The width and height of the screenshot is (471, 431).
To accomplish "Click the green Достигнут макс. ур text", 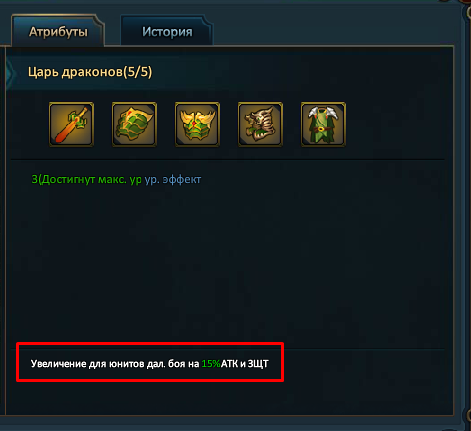I will (90, 180).
